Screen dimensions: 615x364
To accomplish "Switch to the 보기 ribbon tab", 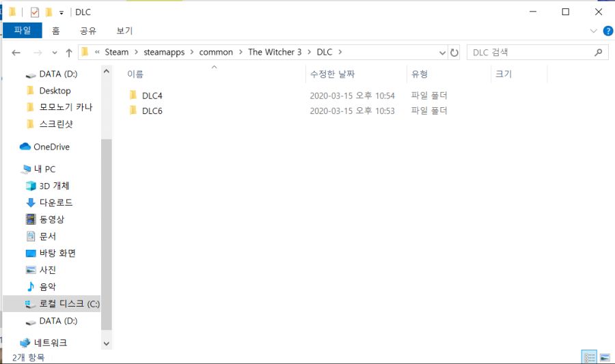I will click(124, 31).
